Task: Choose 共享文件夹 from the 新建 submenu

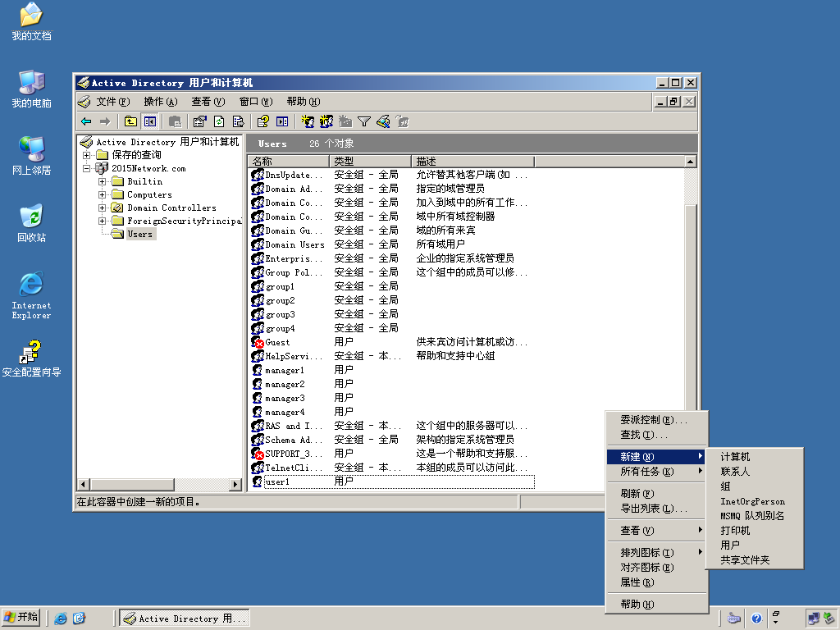Action: 755,559
